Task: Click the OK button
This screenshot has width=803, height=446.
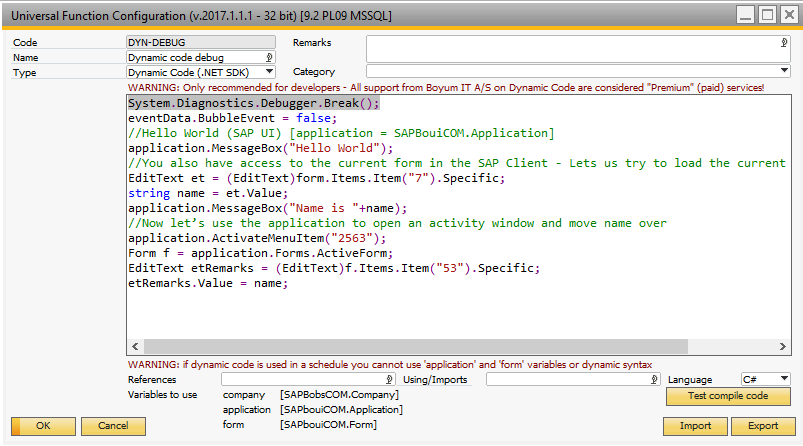Action: coord(44,426)
